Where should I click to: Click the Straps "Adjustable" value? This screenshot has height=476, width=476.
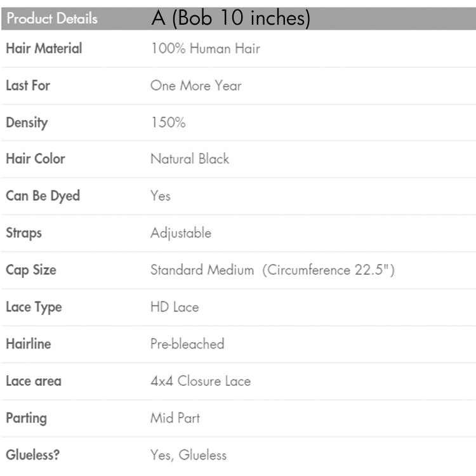pos(180,233)
